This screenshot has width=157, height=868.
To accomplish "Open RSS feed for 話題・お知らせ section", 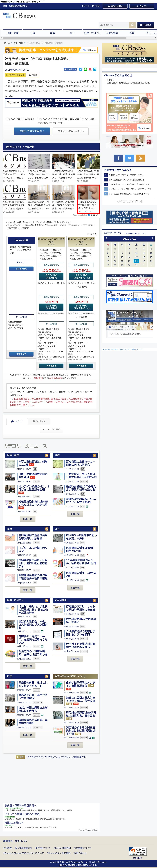I will [x=47, y=600].
